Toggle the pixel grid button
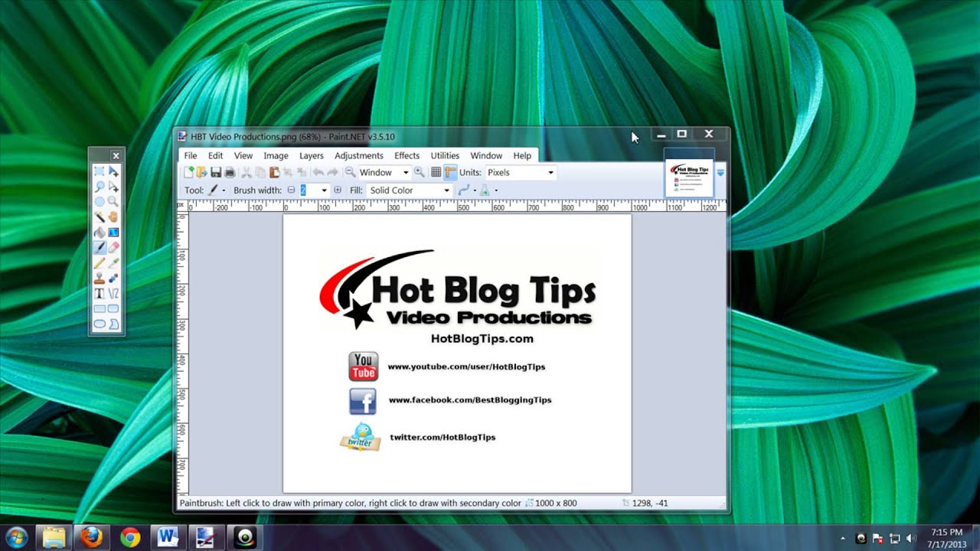The image size is (980, 551). [436, 172]
